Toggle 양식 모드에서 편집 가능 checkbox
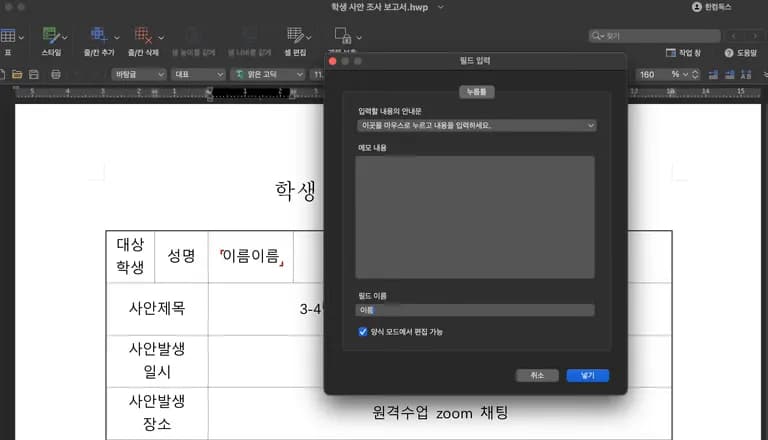 (362, 331)
